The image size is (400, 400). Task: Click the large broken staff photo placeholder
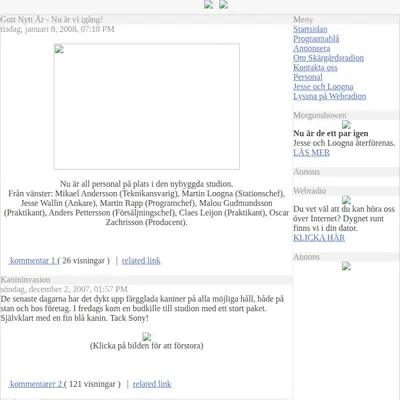click(147, 106)
